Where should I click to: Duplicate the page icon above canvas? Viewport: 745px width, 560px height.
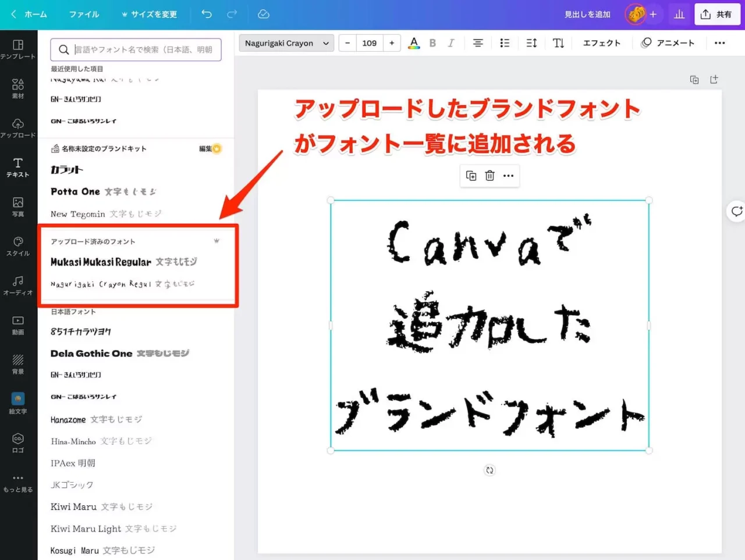coord(694,80)
